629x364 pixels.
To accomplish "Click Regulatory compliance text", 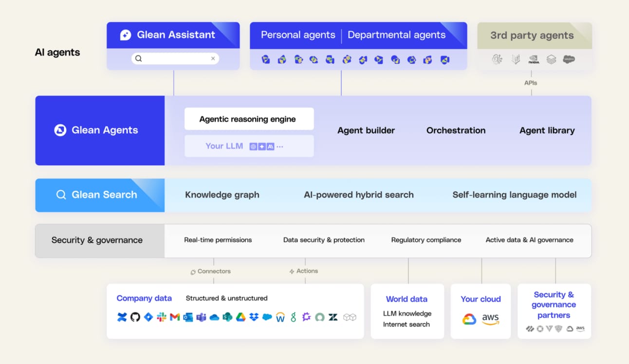I will coord(426,240).
